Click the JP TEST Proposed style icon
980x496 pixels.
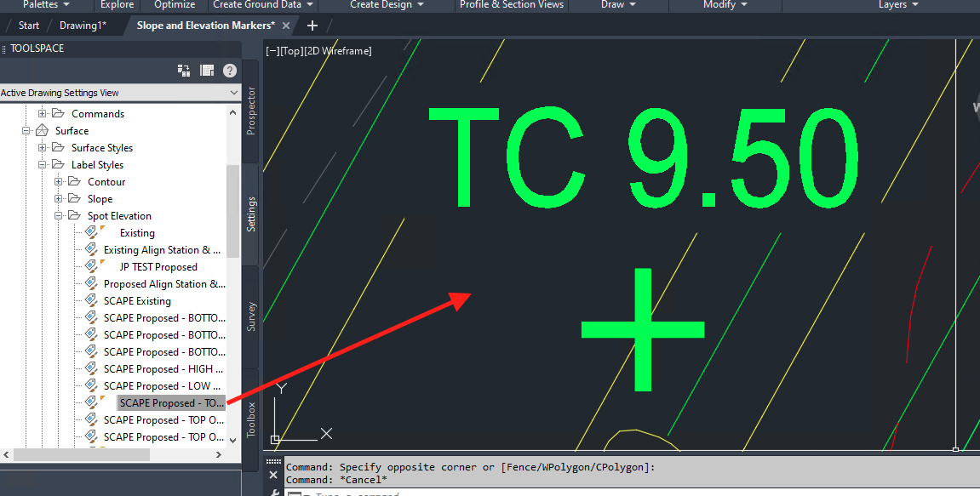click(x=93, y=266)
